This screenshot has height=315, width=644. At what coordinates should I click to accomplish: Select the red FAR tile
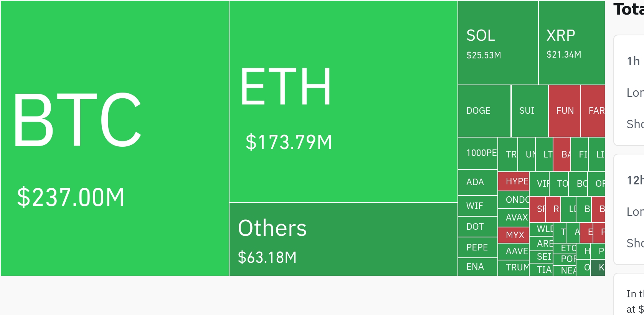593,111
